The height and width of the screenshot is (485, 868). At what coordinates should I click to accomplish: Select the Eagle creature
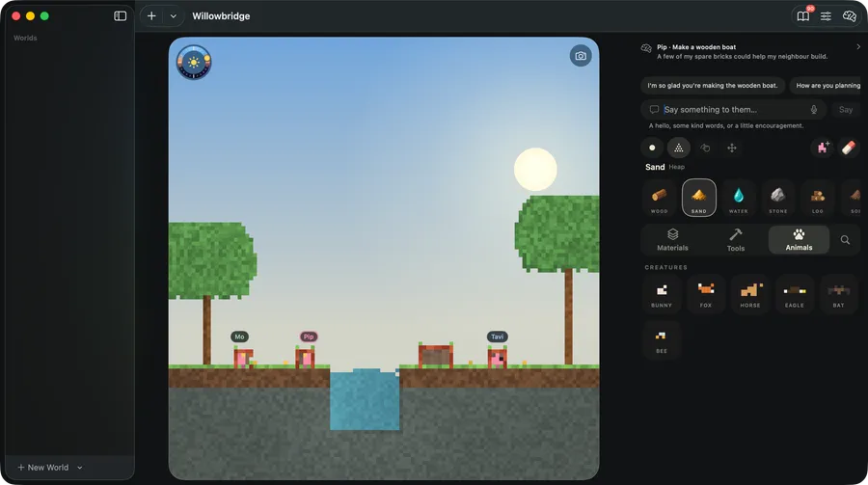pyautogui.click(x=795, y=294)
